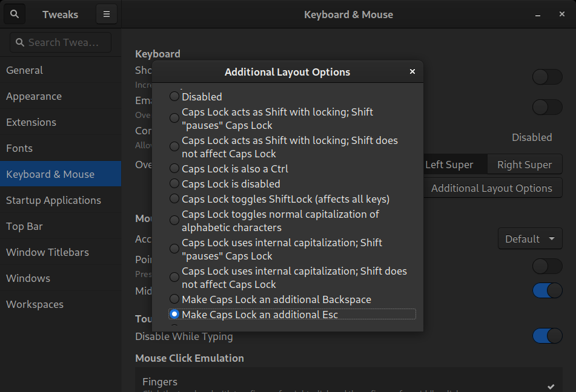576x392 pixels.
Task: Open the Default acceleration profile dropdown
Action: tap(529, 239)
